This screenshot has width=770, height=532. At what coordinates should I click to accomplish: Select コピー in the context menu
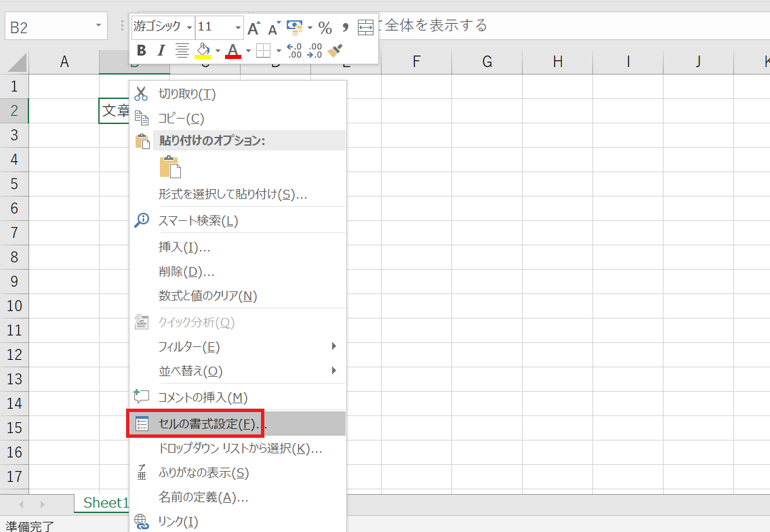[181, 119]
